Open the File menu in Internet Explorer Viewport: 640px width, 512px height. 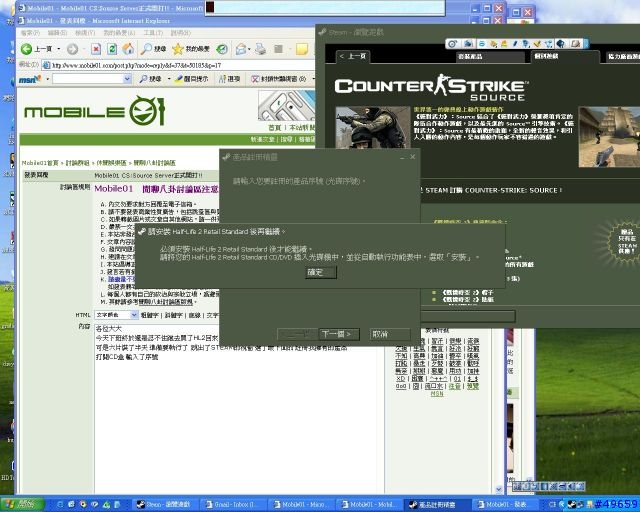point(30,33)
